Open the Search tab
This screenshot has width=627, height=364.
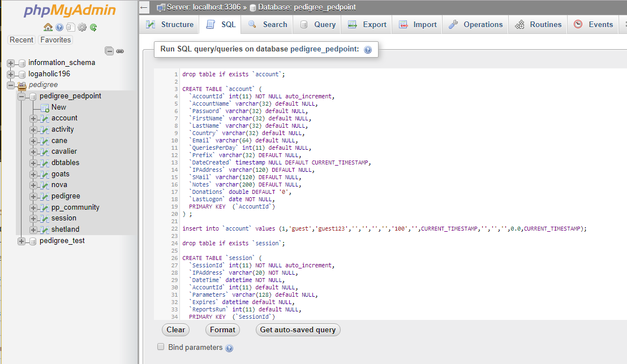(x=267, y=24)
